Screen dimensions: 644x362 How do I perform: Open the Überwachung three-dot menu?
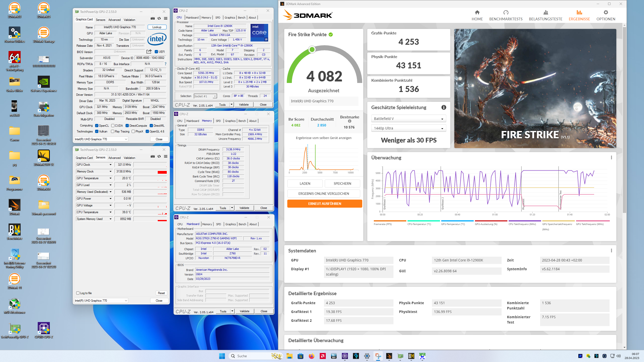point(611,158)
